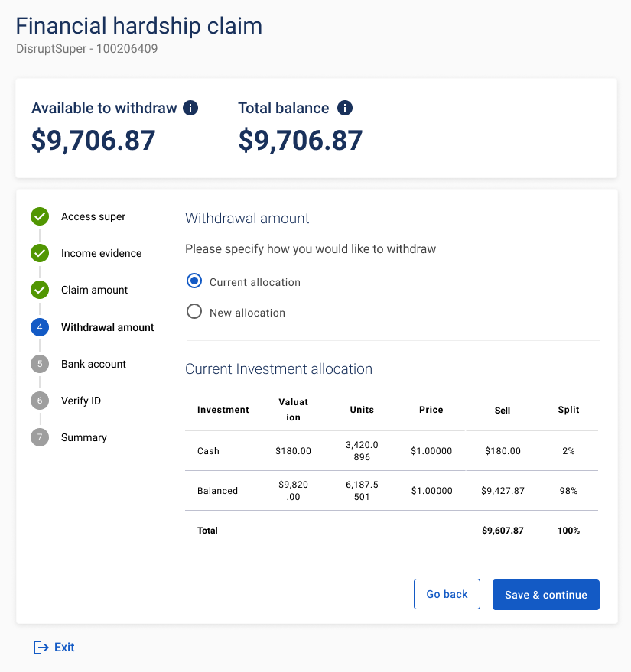Select the New allocation radio button
Screen dimensions: 631x672
194,312
